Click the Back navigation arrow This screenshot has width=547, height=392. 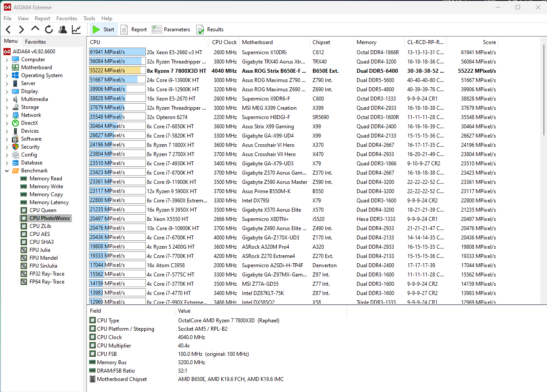click(x=8, y=30)
